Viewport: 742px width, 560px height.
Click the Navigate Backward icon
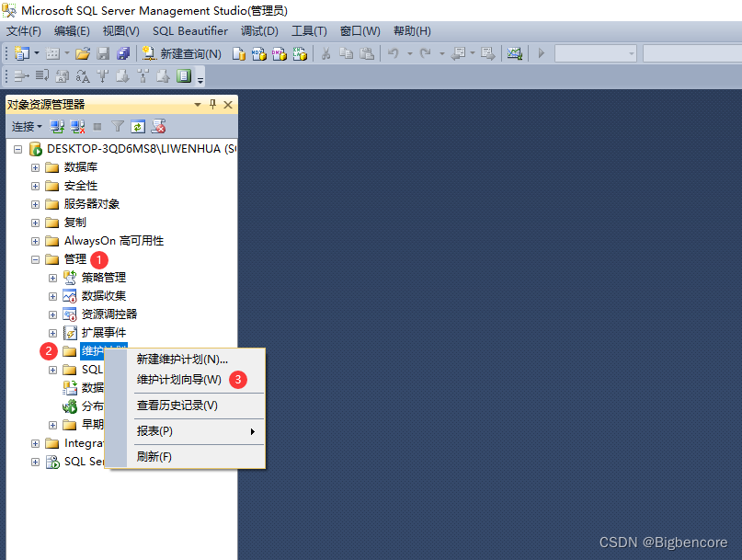point(458,53)
